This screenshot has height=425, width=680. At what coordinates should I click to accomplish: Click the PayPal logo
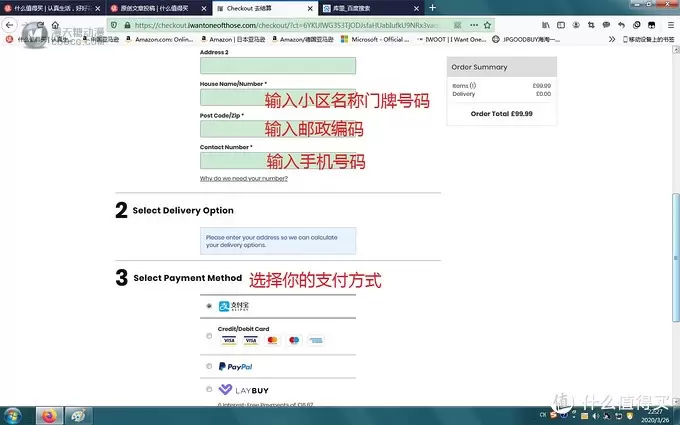click(235, 367)
